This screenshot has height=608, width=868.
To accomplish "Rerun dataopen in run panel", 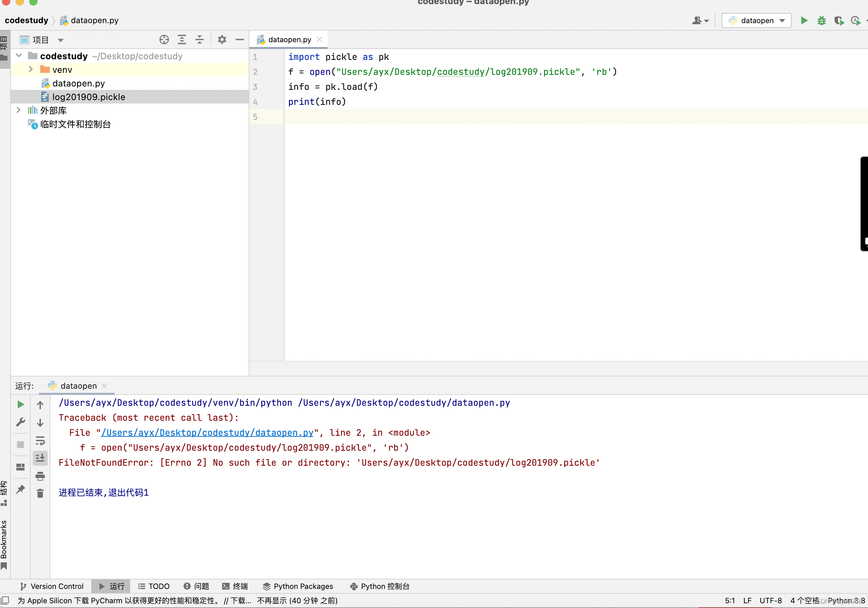I will 21,405.
